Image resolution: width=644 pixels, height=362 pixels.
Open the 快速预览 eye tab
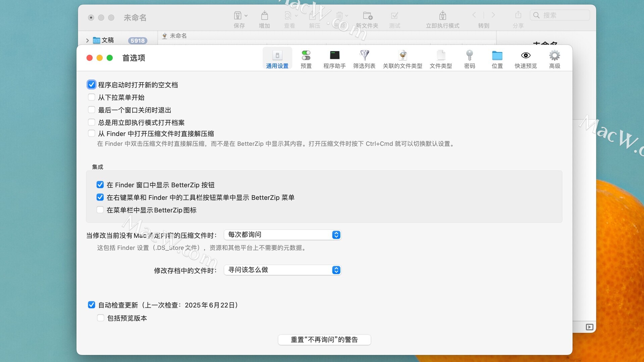526,59
